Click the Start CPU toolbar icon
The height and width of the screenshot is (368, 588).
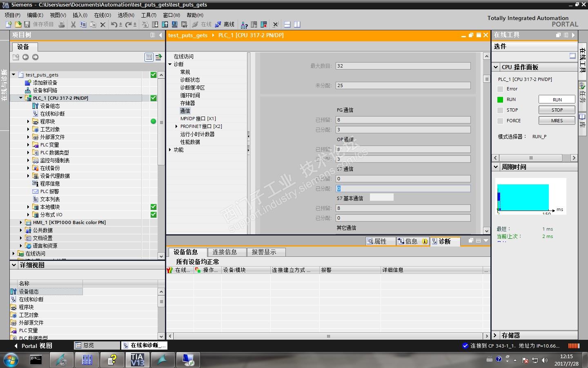[x=254, y=25]
